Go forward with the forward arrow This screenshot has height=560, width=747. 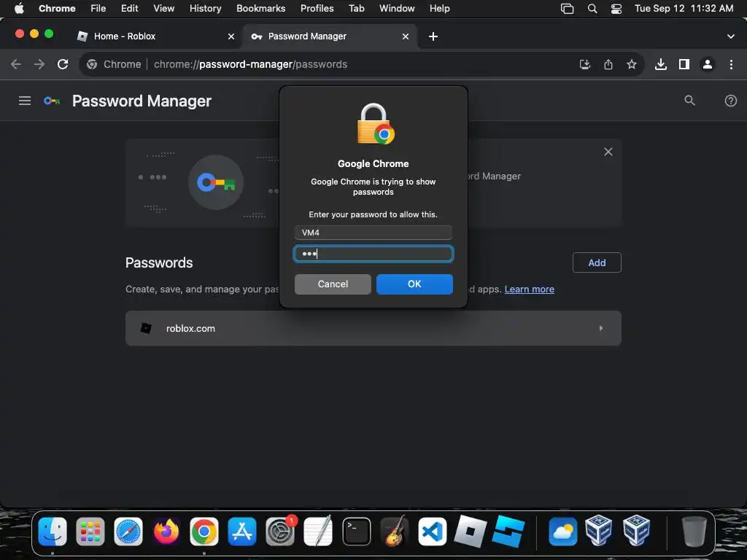click(39, 64)
